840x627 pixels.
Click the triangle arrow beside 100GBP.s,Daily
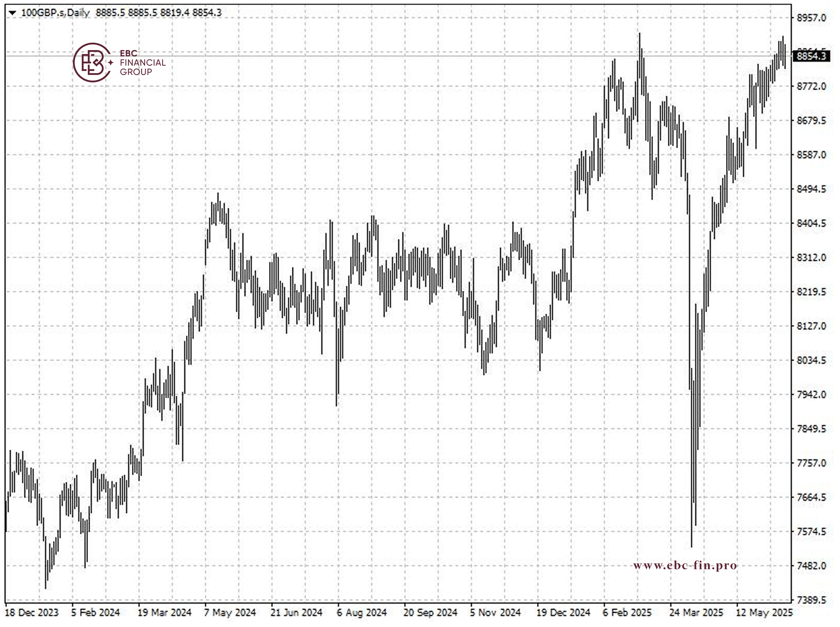click(12, 13)
